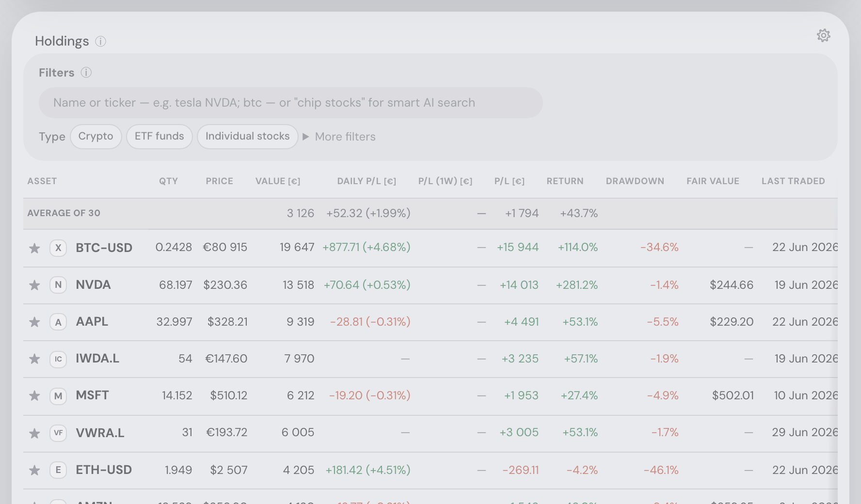The width and height of the screenshot is (861, 504).
Task: Toggle favorite star for AAPL
Action: (x=34, y=322)
